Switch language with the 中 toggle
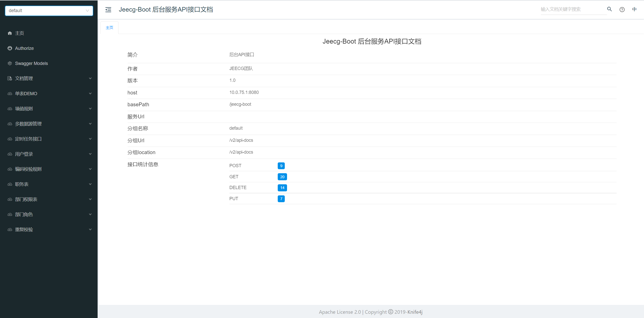This screenshot has height=318, width=644. coord(634,9)
